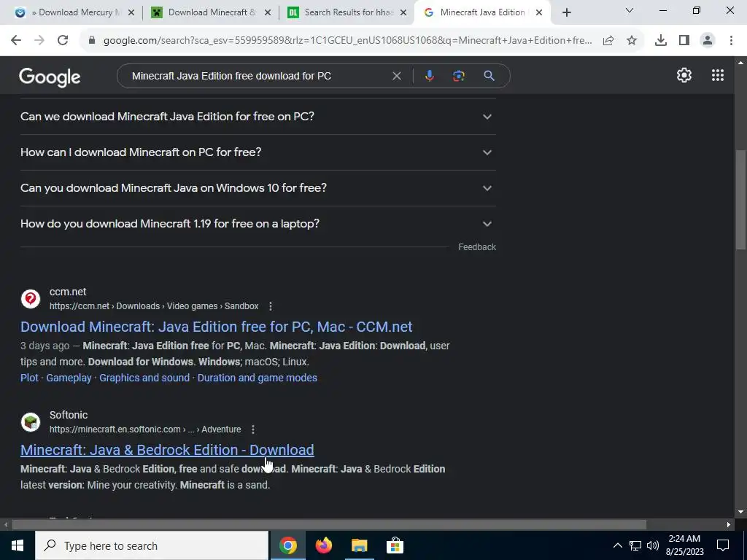
Task: Click the horizontal scrollbar thumb
Action: (x=329, y=525)
